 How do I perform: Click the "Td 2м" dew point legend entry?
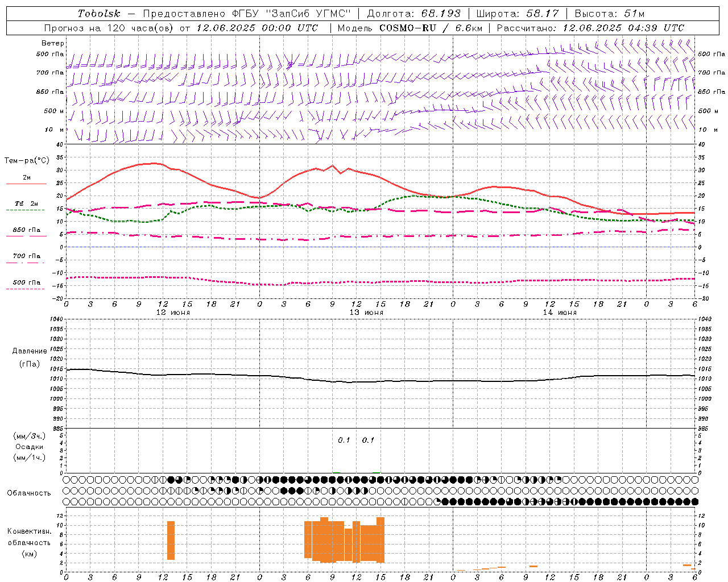pos(26,203)
